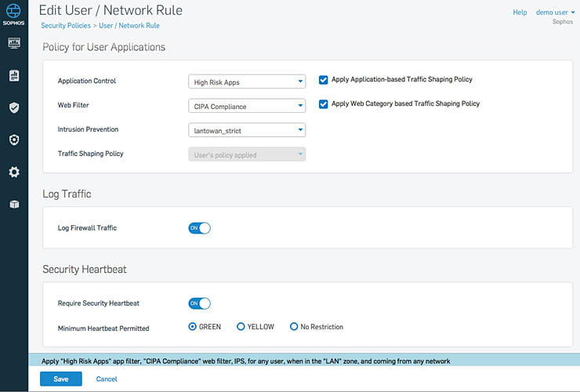580x392 pixels.
Task: Click the Sophos globe logo
Action: tap(14, 11)
